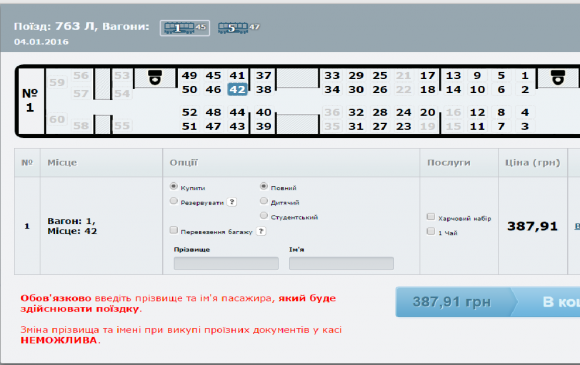Select seat 29 on the scheme
The height and width of the screenshot is (365, 580).
[x=356, y=75]
